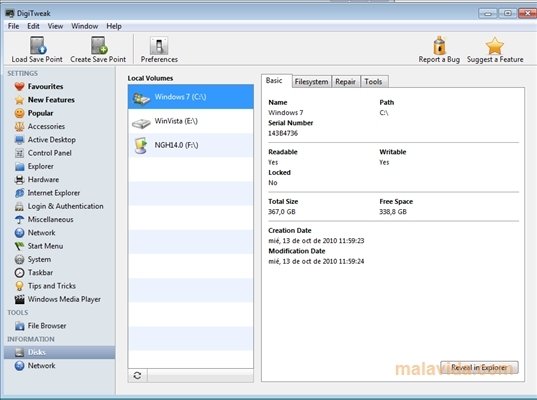
Task: Click the Reveal in Explorer button
Action: coord(479,367)
